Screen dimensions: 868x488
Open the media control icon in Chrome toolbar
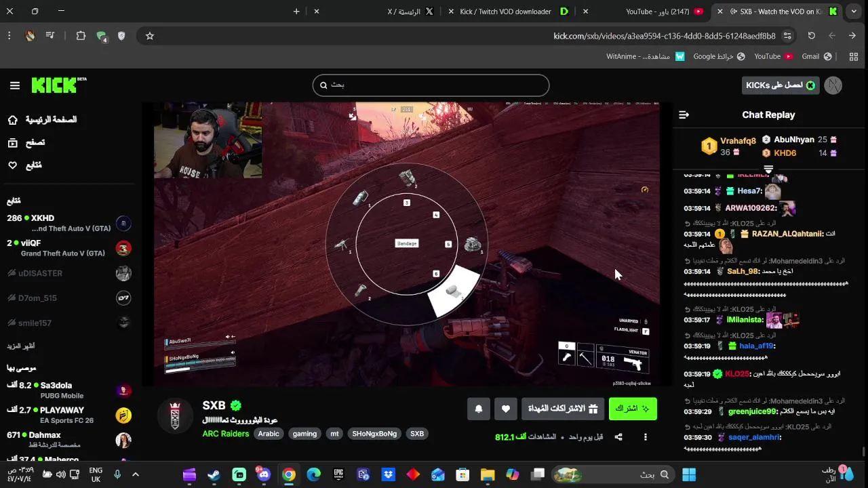pyautogui.click(x=50, y=36)
